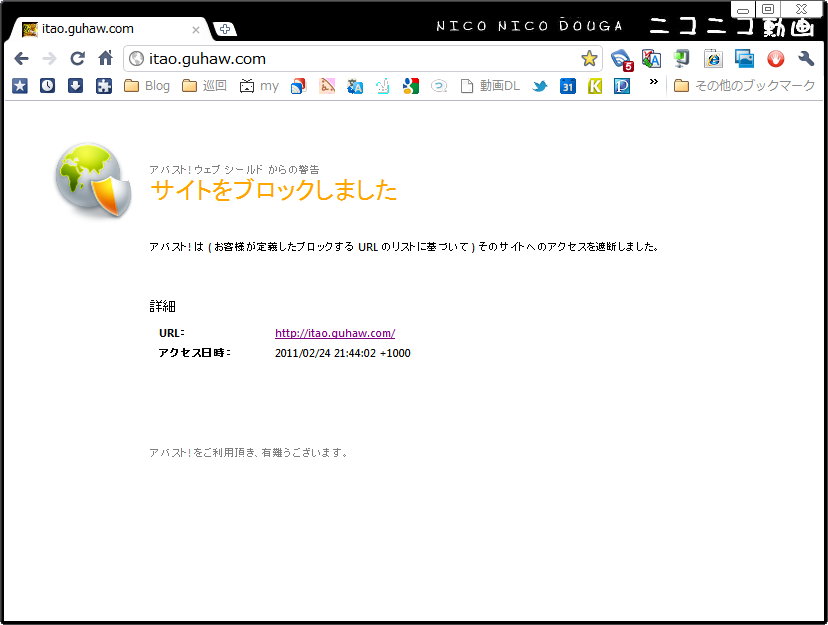Open the browser home page

coord(106,58)
